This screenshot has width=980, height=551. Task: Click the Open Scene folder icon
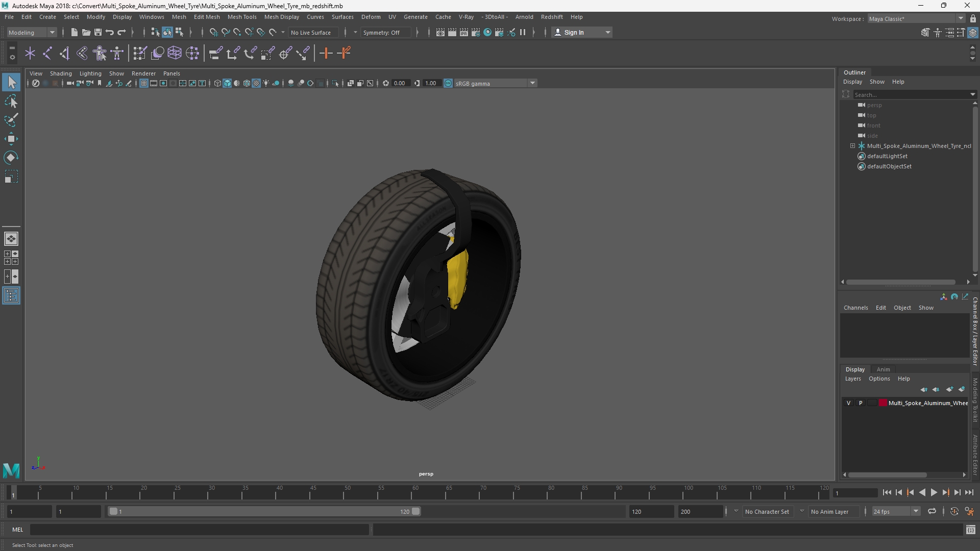[86, 32]
